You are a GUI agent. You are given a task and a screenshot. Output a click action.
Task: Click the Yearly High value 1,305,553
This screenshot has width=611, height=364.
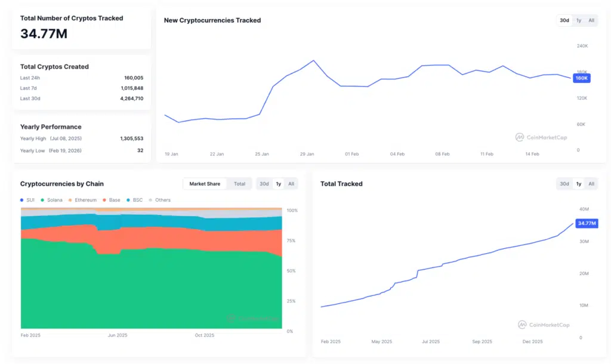tap(131, 138)
